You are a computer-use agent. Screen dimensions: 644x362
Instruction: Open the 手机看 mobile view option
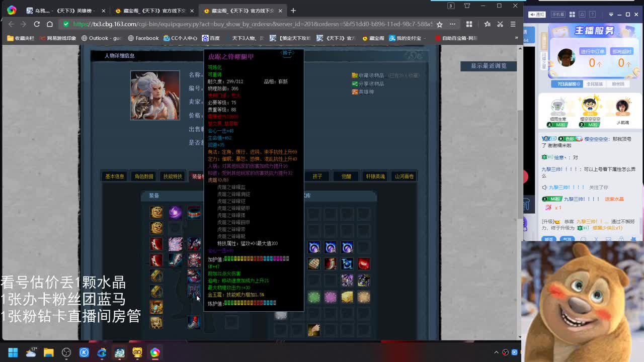click(x=558, y=15)
